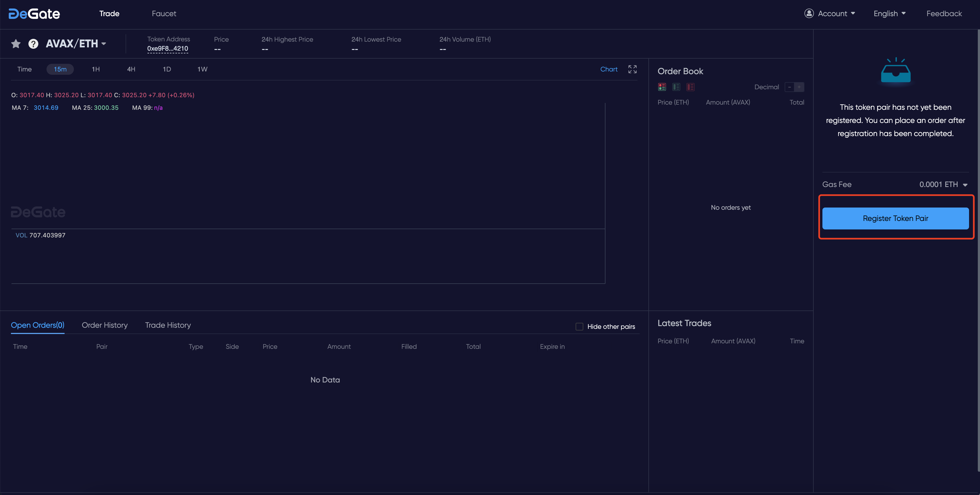Select the 1H chart interval
Viewport: 980px width, 495px height.
(96, 69)
